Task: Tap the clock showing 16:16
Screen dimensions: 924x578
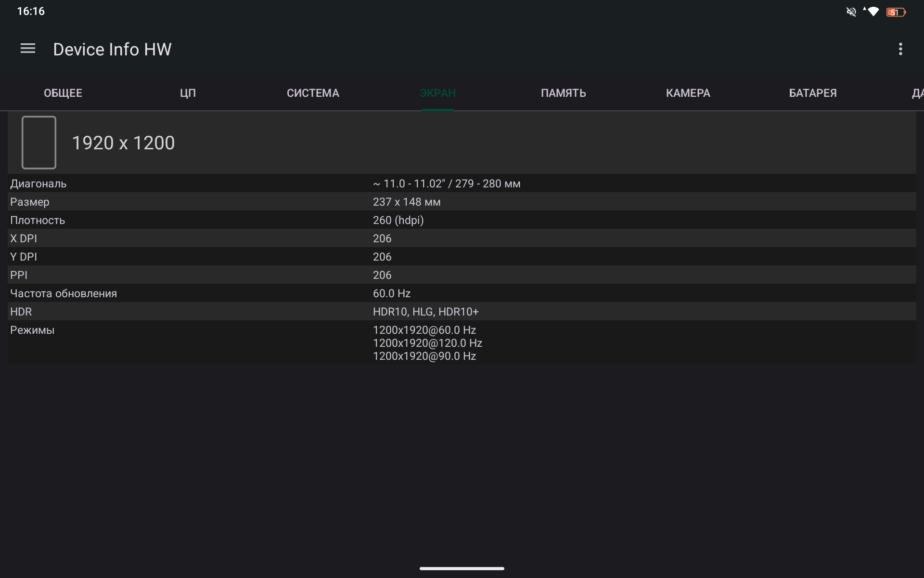Action: point(31,12)
